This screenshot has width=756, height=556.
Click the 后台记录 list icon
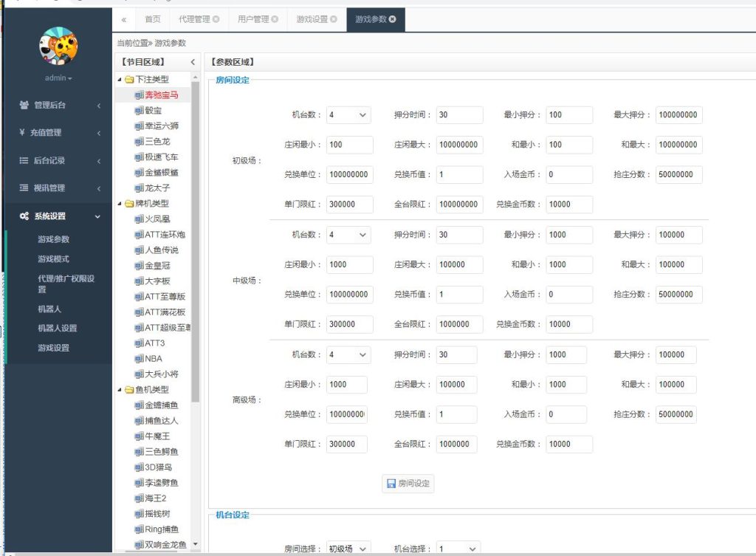(24, 160)
